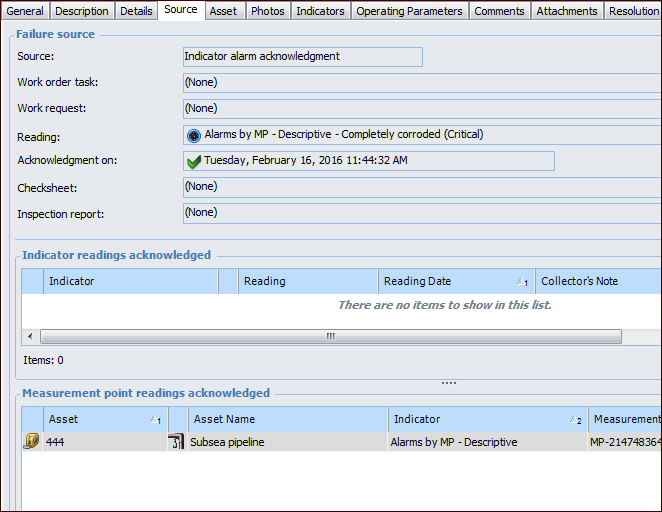Switch to the Details tab
Image resolution: width=662 pixels, height=512 pixels.
coord(136,11)
